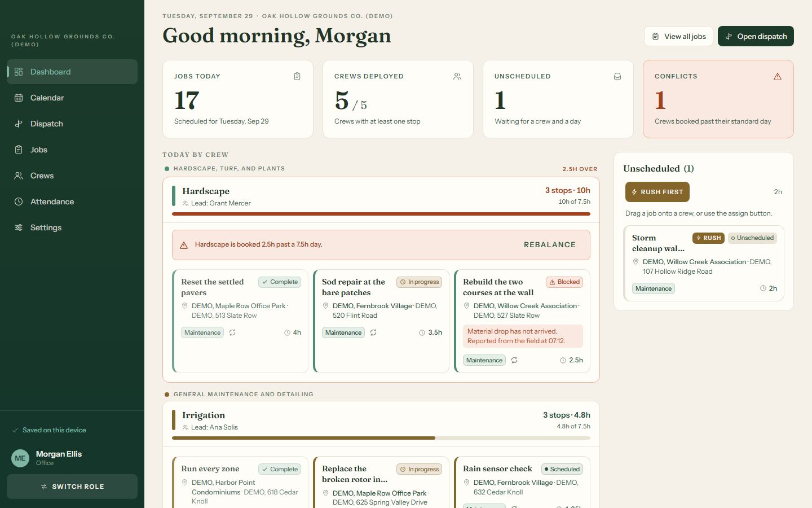Viewport: 812px width, 508px height.
Task: Click the Unscheduled badge on Storm cleanup job
Action: pos(752,238)
